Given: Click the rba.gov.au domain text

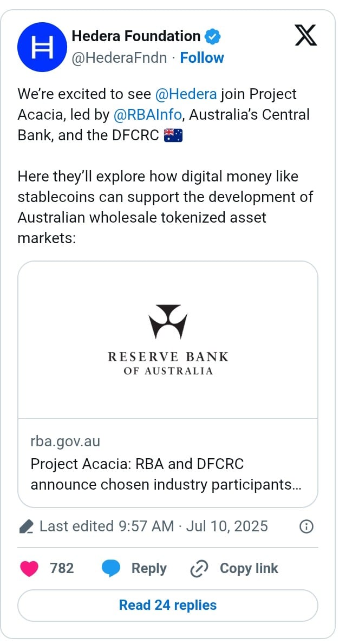Looking at the screenshot, I should tap(66, 441).
